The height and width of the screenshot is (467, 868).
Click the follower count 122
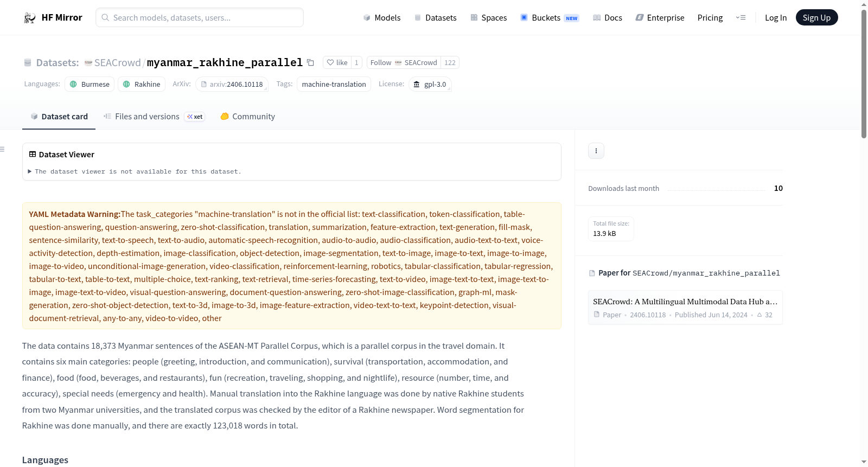click(450, 62)
